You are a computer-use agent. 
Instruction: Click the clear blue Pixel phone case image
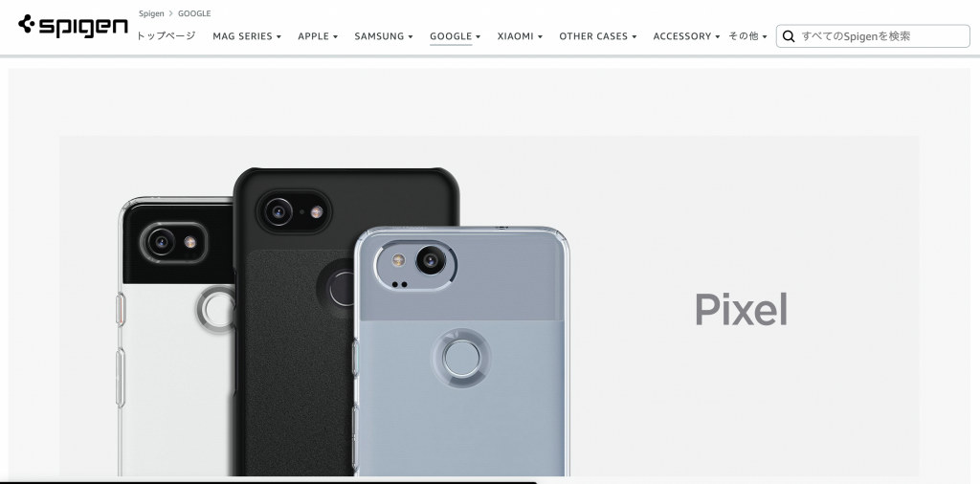pos(461,351)
